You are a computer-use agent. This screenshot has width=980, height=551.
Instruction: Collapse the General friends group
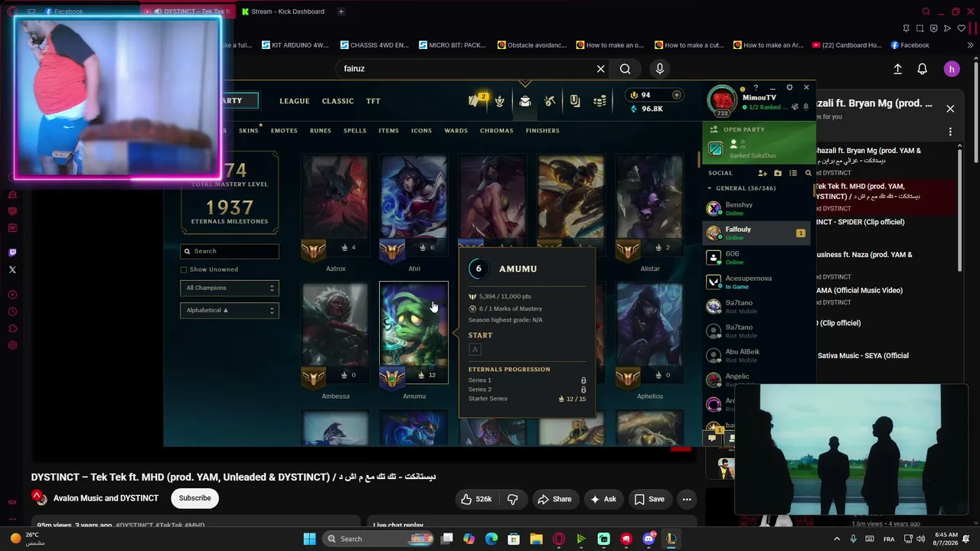point(710,188)
